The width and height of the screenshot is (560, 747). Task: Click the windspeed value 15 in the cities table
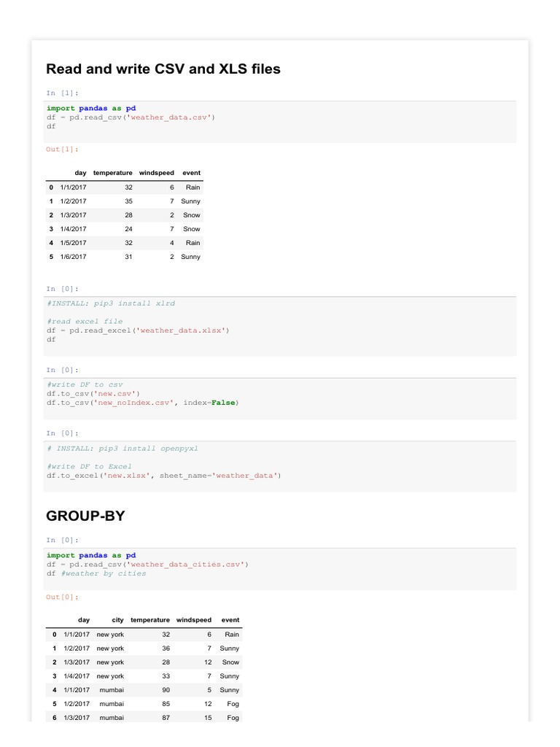(x=208, y=718)
